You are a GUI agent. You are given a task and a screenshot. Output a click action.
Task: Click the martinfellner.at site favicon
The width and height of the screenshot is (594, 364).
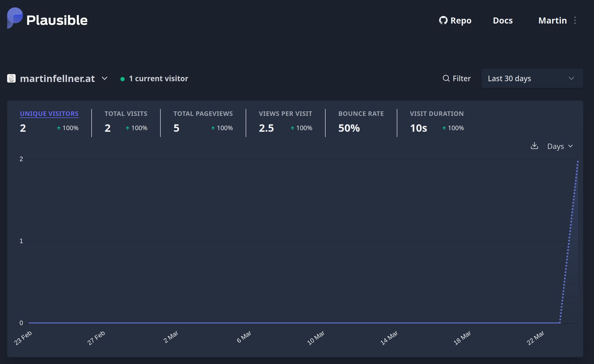point(11,78)
